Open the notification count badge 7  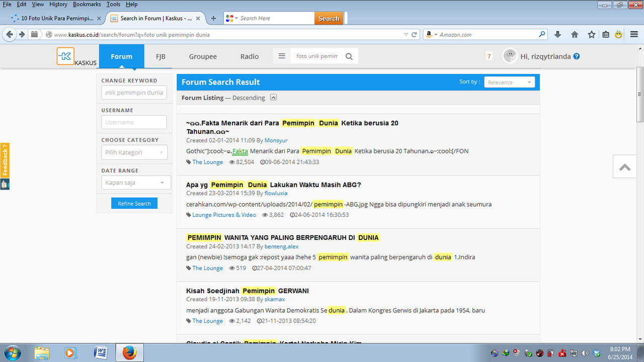(489, 56)
